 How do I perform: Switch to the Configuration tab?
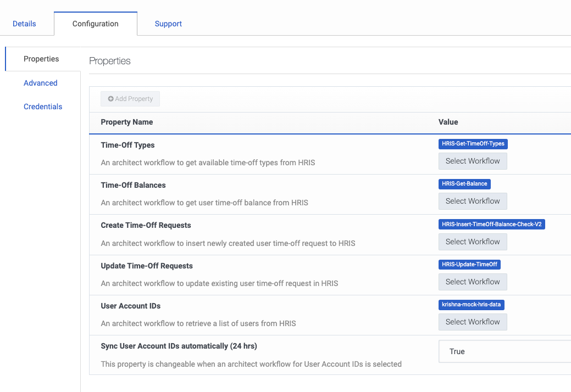[95, 24]
